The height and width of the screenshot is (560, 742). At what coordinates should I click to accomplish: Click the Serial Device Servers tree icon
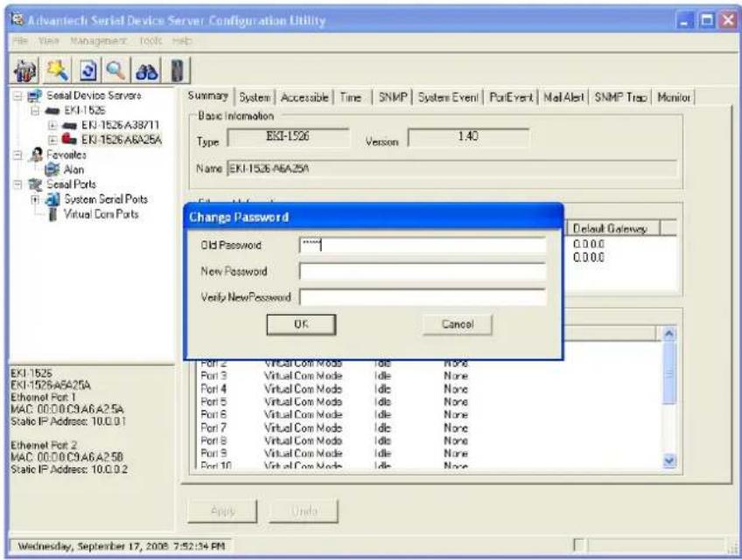(34, 96)
